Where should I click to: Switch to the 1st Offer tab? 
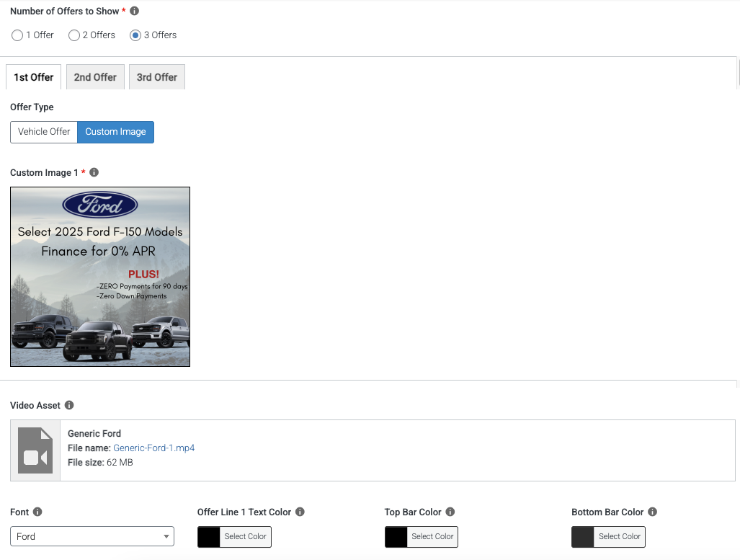click(34, 77)
